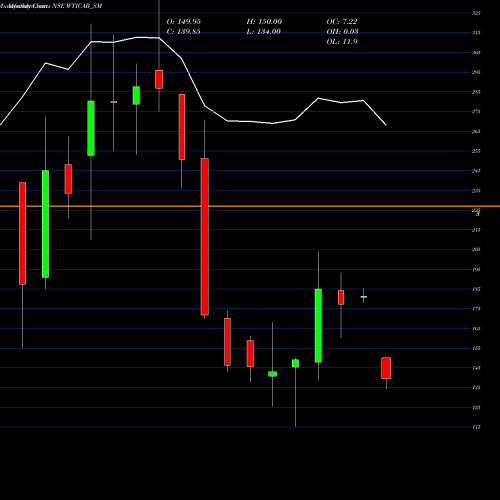Click the open price value O: 149.95
Screen dimensions: 500x500
(184, 22)
